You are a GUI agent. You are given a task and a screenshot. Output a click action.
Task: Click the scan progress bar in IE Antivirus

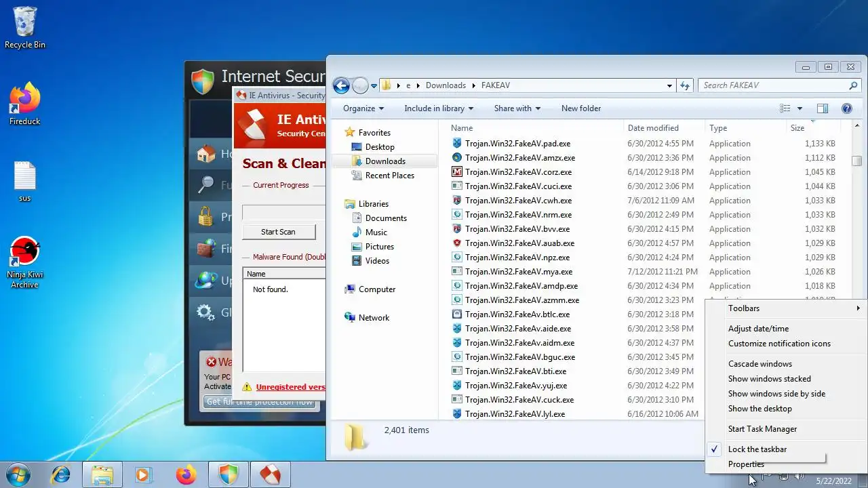(283, 212)
